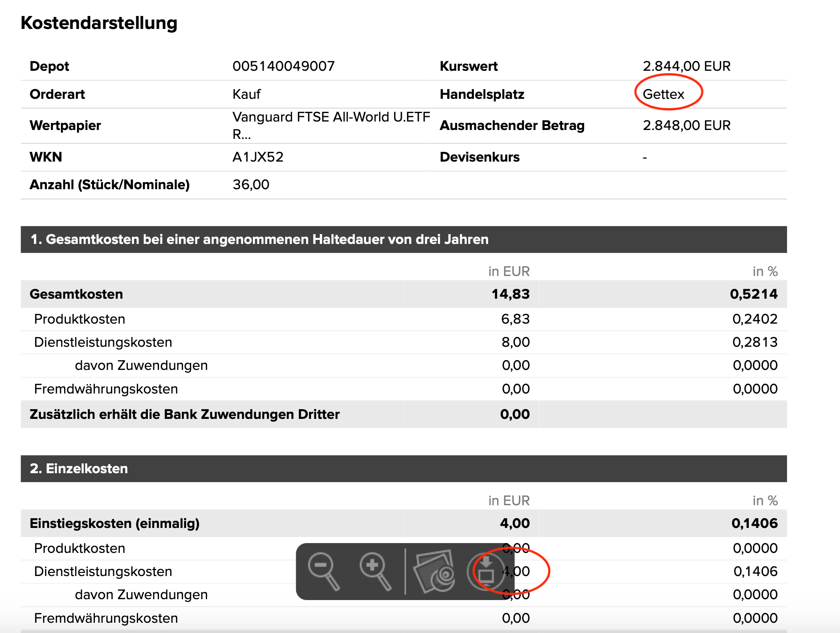Click the Gesamtkosten percentage 0,5214
Image resolution: width=840 pixels, height=633 pixels.
pos(754,294)
